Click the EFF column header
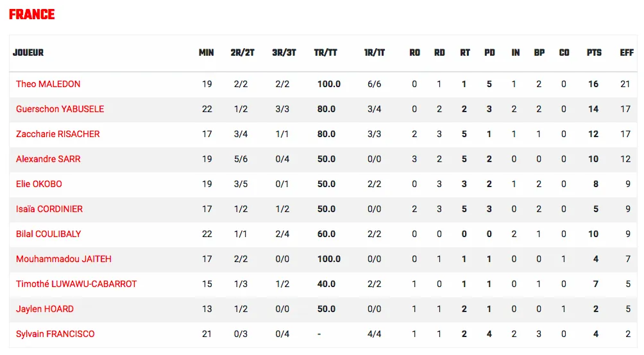 point(627,53)
